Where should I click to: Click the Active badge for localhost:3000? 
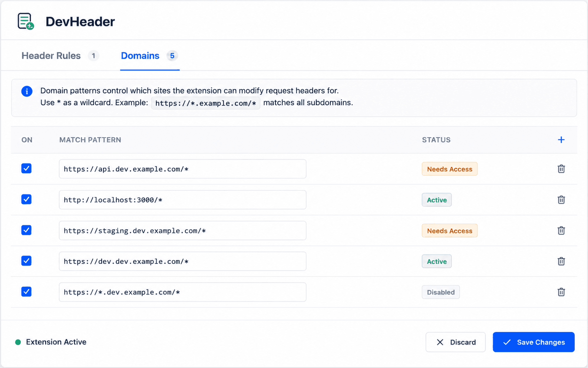pos(437,200)
